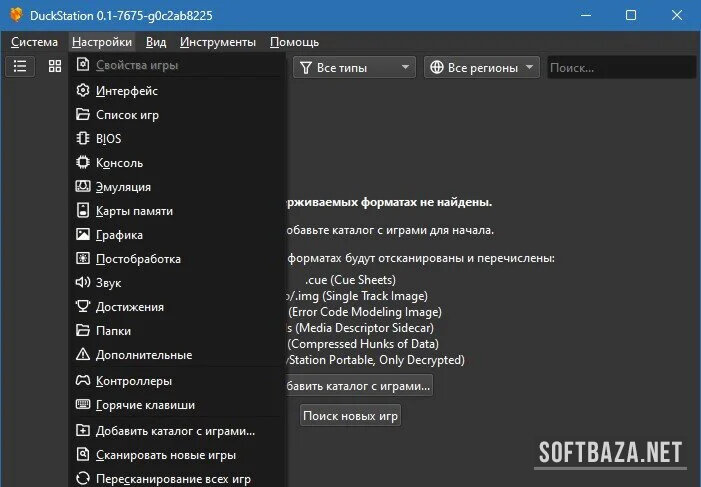
Task: Choose Пересканирование всех игр menu entry
Action: click(x=177, y=479)
